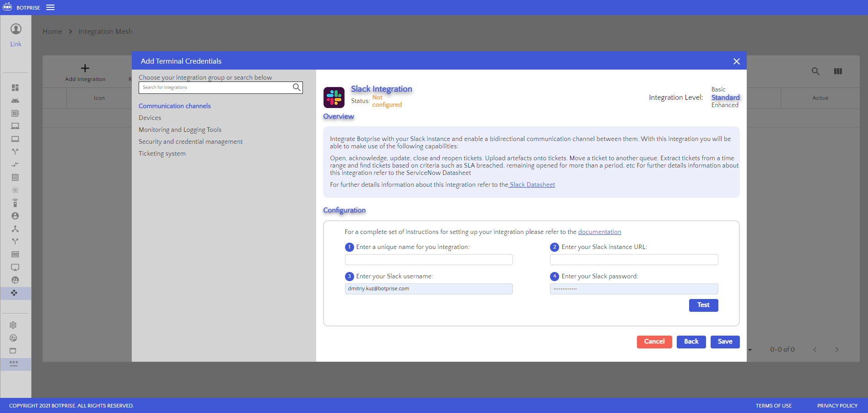Image resolution: width=868 pixels, height=413 pixels.
Task: Open the compress arrows sidebar icon
Action: (15, 164)
